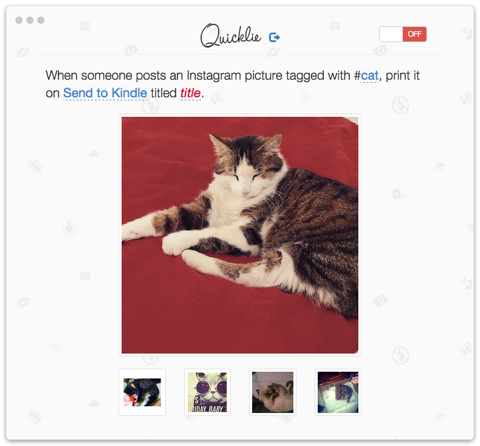Edit the red italic title field

pyautogui.click(x=190, y=93)
